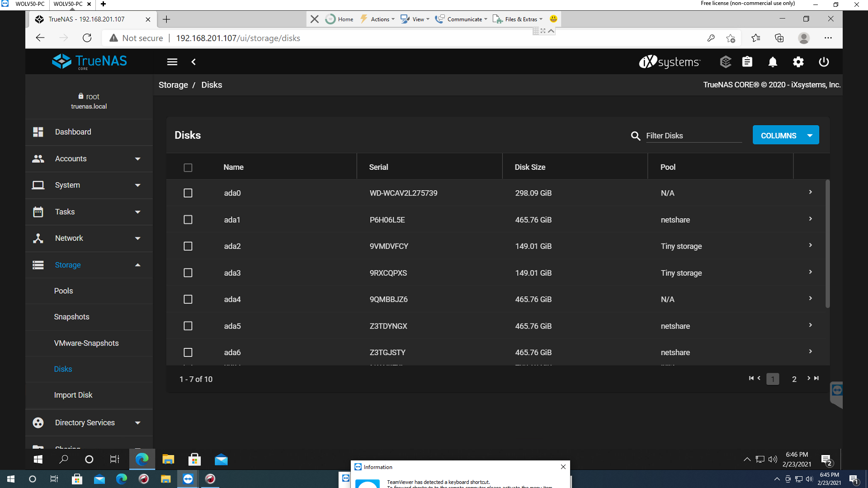Image resolution: width=868 pixels, height=488 pixels.
Task: Sort by the Disk Size column header
Action: pos(530,167)
